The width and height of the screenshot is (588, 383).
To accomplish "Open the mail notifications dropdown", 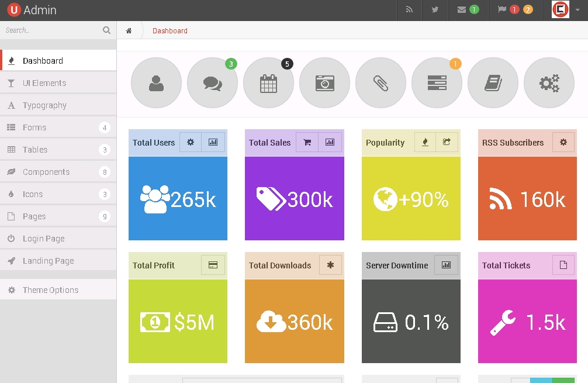I will 468,10.
